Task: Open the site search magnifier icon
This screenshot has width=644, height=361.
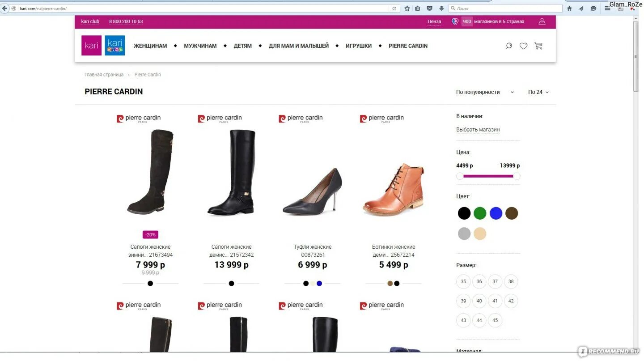Action: point(508,46)
